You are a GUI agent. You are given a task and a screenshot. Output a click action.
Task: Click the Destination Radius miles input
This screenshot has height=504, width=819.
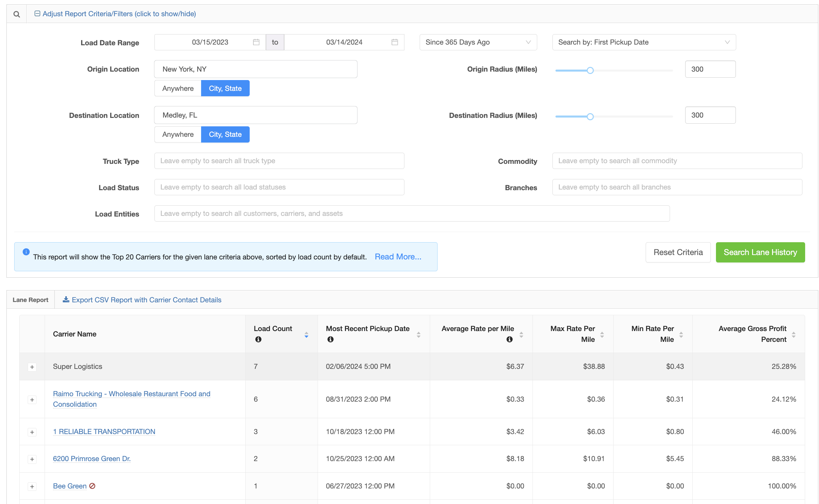pyautogui.click(x=710, y=115)
